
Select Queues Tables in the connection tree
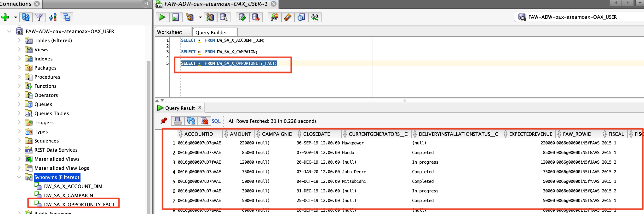click(52, 113)
